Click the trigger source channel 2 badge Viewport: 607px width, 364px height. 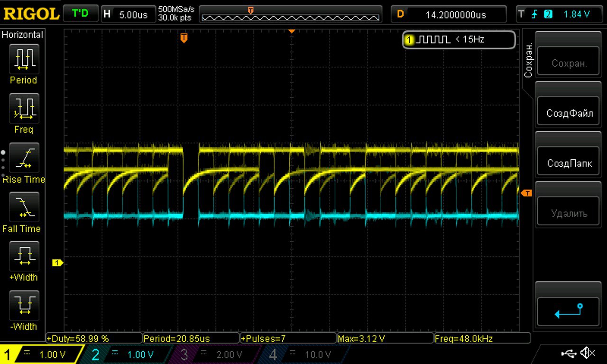(x=548, y=14)
